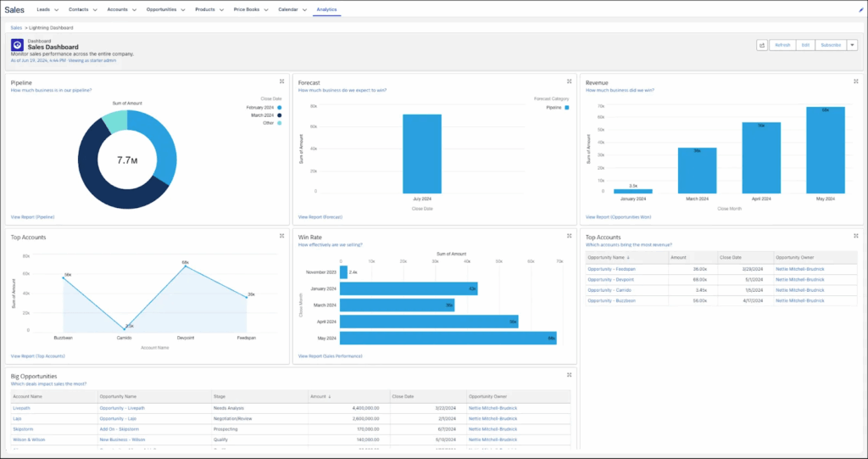Screen dimensions: 868x459
Task: Expand the Win Rate chart widget
Action: point(568,236)
